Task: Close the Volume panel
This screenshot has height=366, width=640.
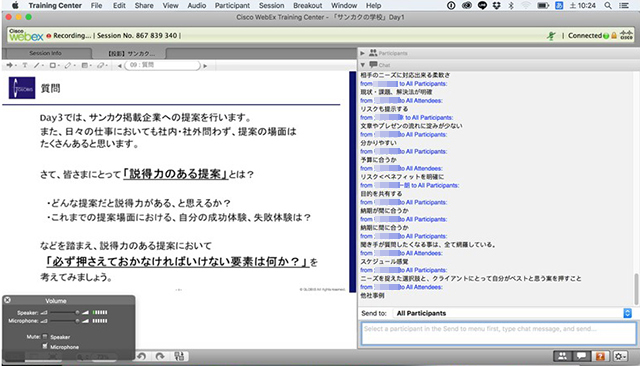Action: click(x=7, y=300)
